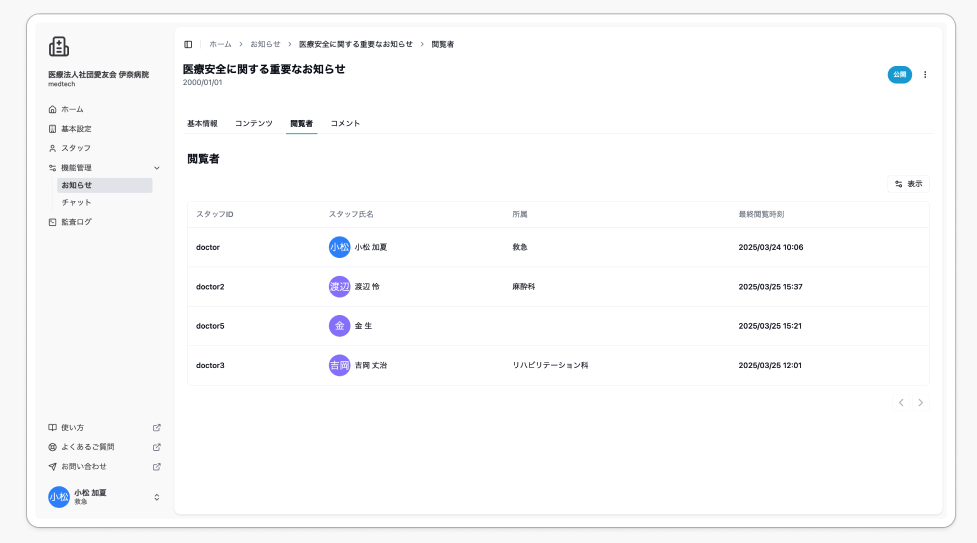977x543 pixels.
Task: Click the スタッフ person icon
Action: (x=52, y=148)
